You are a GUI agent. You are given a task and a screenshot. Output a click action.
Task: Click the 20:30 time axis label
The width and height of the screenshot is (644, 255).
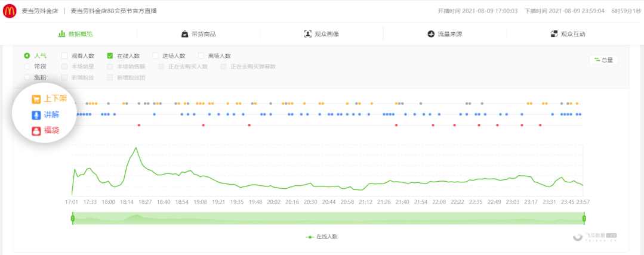[x=310, y=202]
